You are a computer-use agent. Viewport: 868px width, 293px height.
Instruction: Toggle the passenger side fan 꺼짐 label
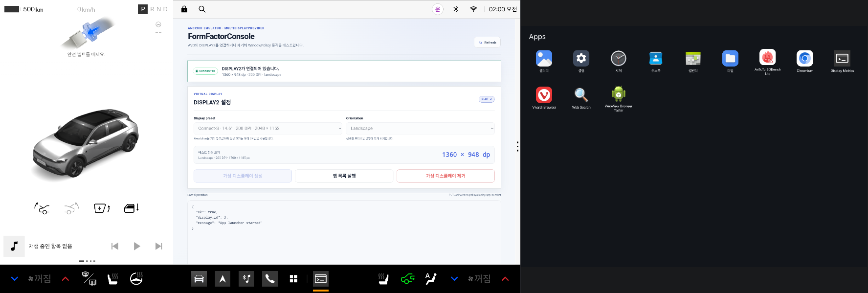tap(479, 278)
